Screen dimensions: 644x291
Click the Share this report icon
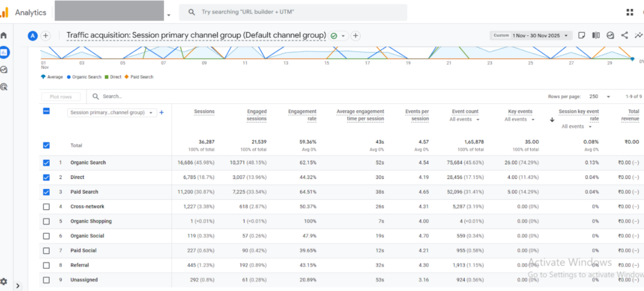click(625, 36)
